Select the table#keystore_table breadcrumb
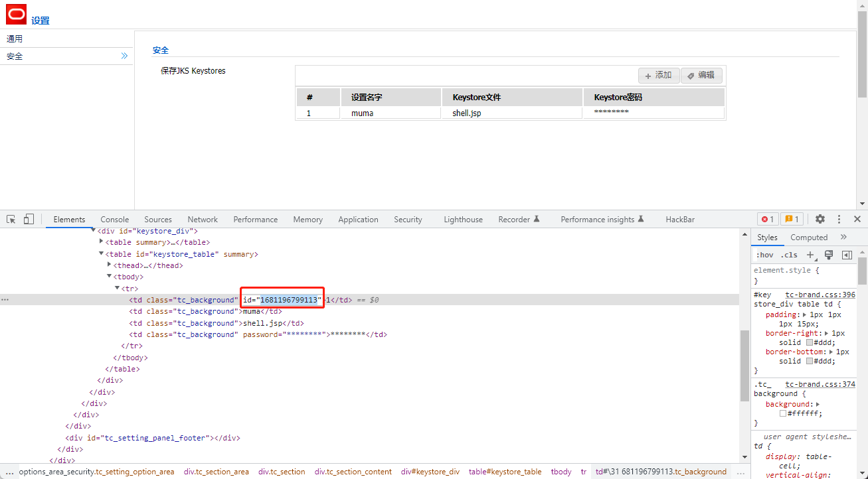 pyautogui.click(x=505, y=472)
